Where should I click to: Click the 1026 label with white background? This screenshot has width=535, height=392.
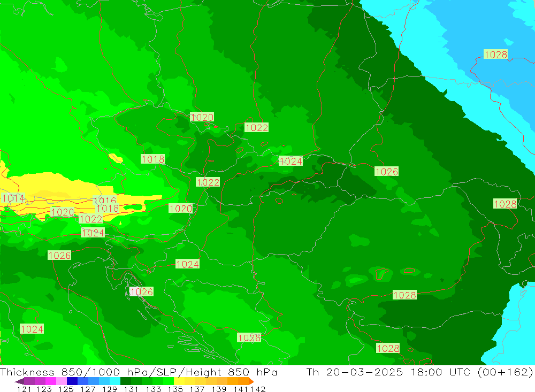141,291
